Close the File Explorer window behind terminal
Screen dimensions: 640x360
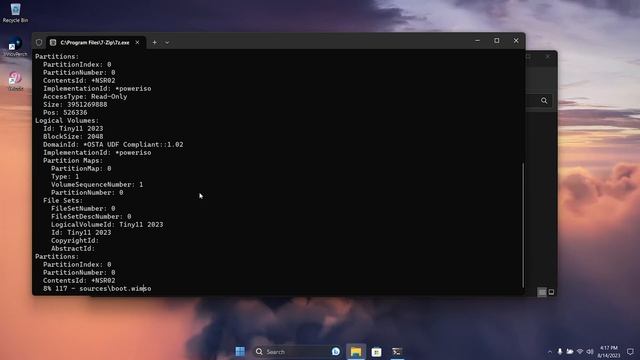(548, 57)
